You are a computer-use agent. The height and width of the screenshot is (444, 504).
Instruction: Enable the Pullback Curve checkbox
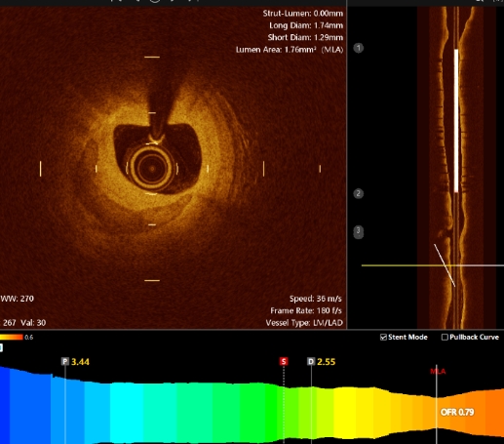tap(445, 337)
